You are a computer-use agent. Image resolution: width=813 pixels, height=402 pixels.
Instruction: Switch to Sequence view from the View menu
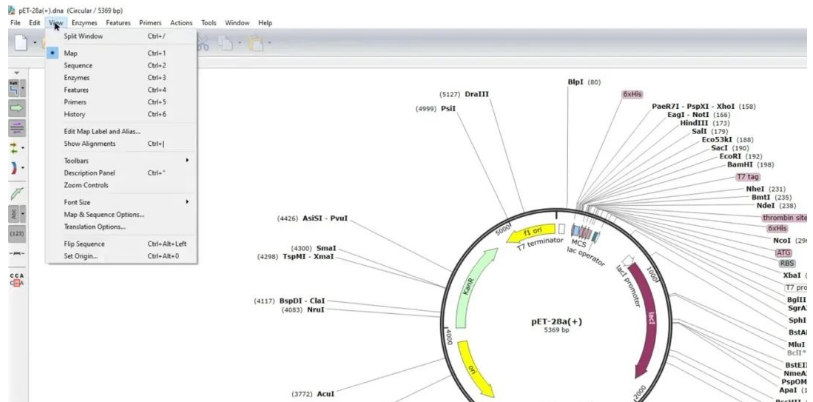pos(122,65)
